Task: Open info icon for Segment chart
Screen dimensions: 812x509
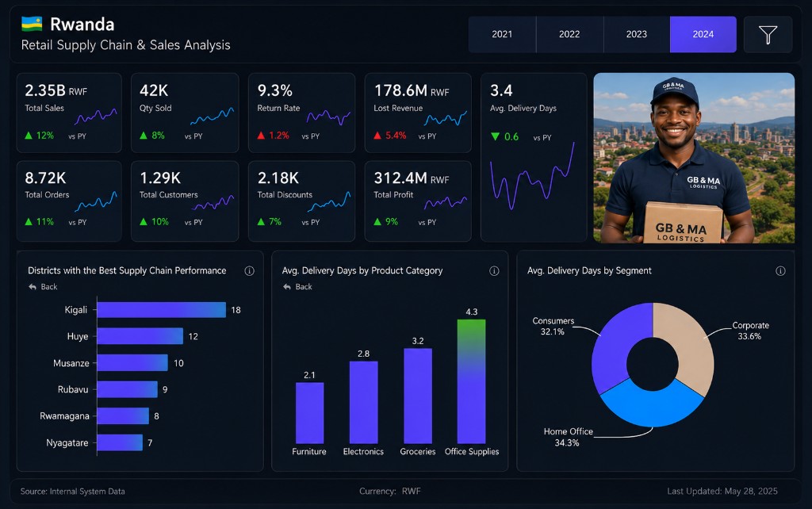Action: (780, 271)
